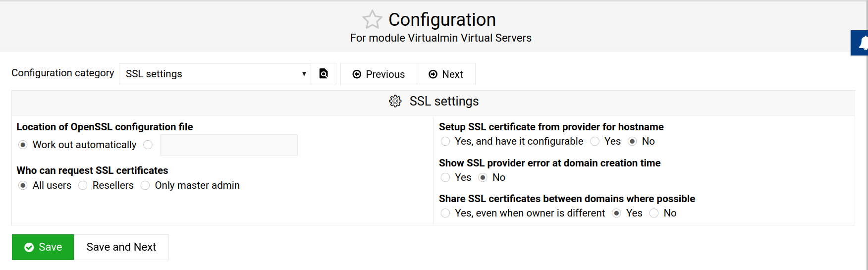Select Only master admin option
The image size is (868, 270).
tap(145, 185)
